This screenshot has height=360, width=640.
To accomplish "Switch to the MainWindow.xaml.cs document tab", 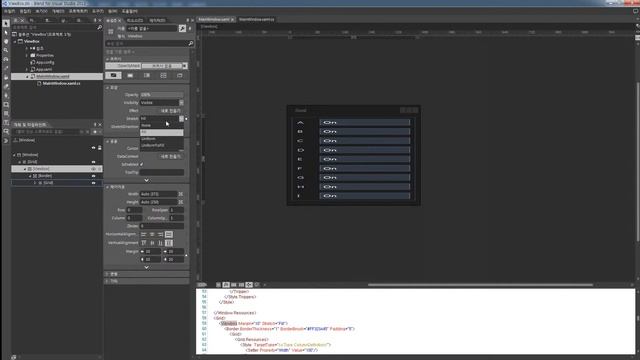I will 257,19.
